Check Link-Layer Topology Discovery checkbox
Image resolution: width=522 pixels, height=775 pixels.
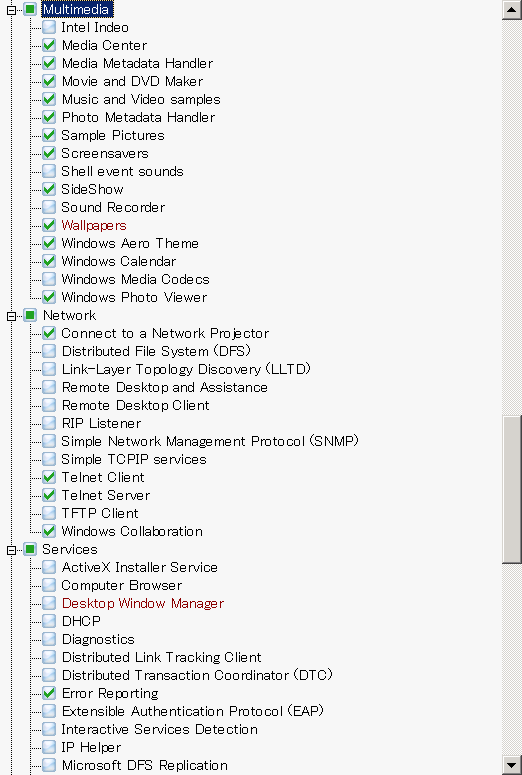(x=49, y=369)
